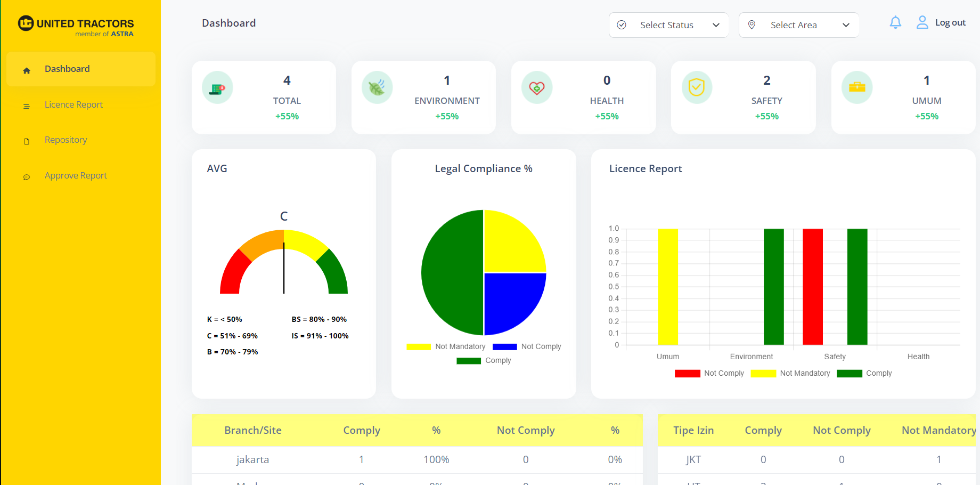This screenshot has width=980, height=485.
Task: Click the notification bell icon
Action: coord(895,22)
